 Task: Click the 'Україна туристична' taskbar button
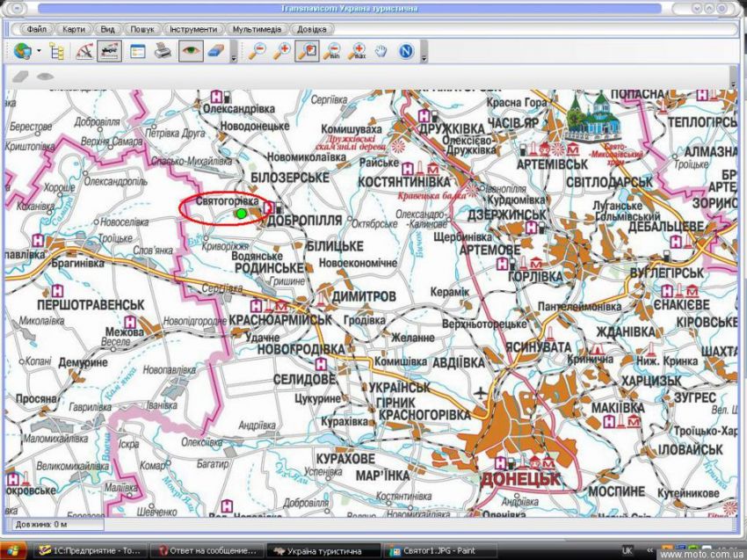[323, 551]
